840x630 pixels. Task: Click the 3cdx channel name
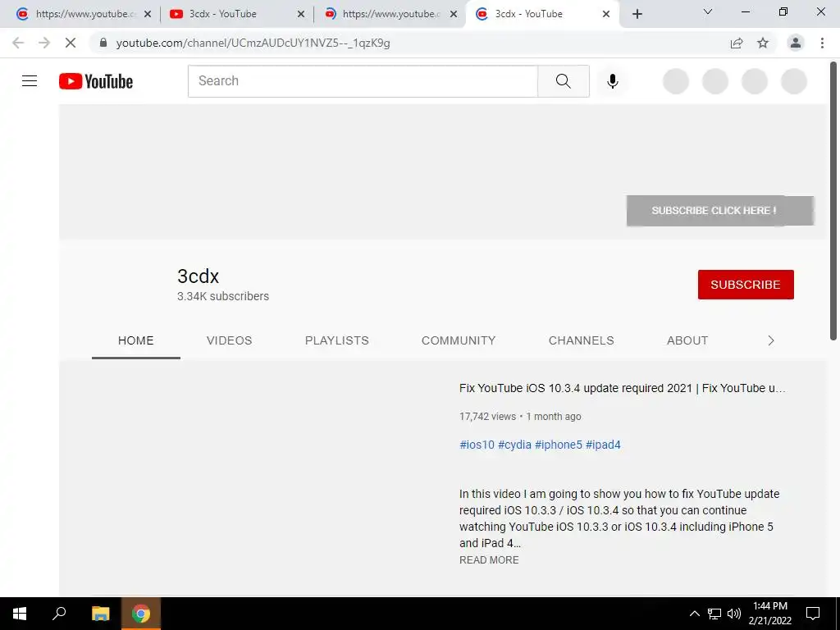tap(199, 276)
